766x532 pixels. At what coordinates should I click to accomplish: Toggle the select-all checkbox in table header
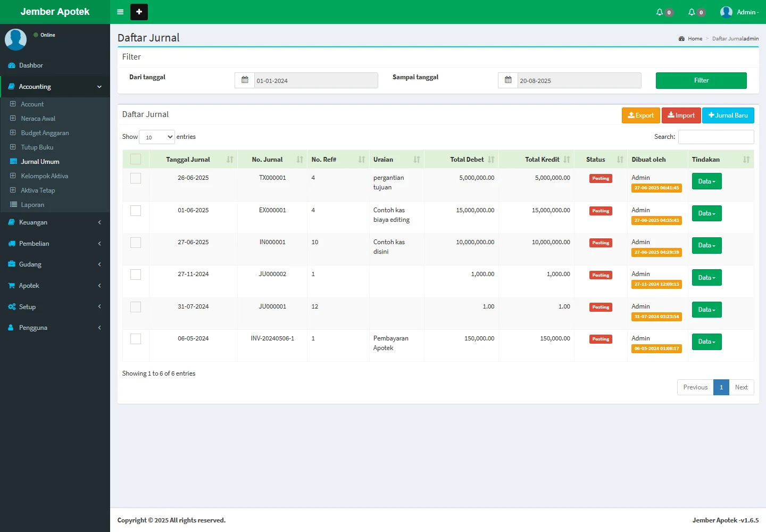pos(136,159)
